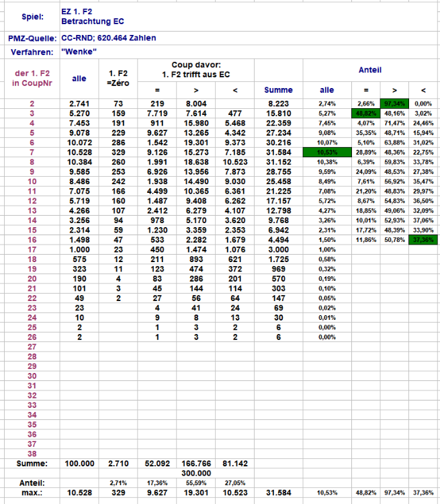The image size is (440, 504).
Task: Select the '31.152' sum cell
Action: pyautogui.click(x=278, y=162)
